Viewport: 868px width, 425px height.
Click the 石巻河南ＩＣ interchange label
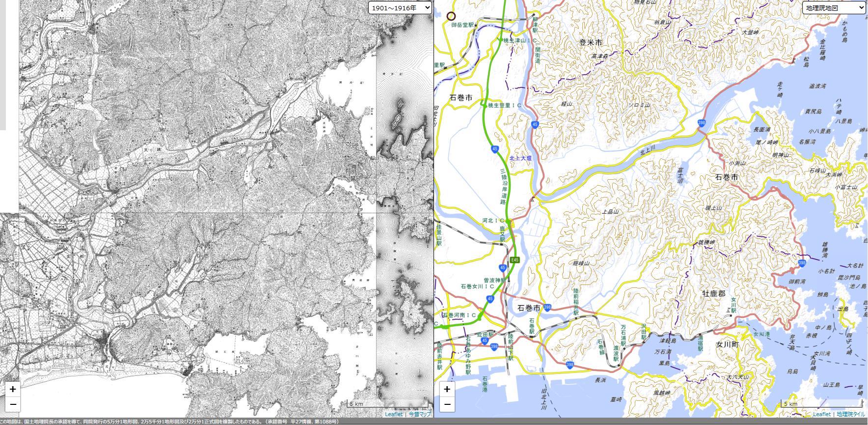coord(459,315)
